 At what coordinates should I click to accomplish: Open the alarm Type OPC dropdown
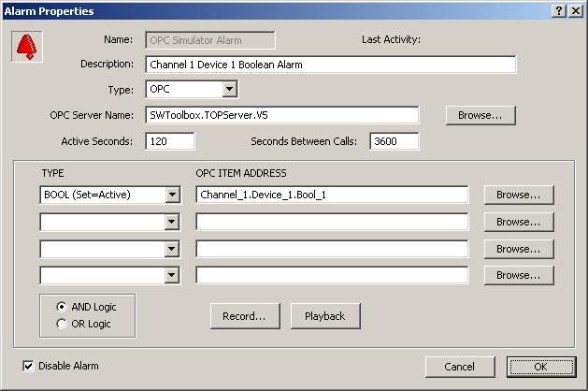tap(229, 90)
